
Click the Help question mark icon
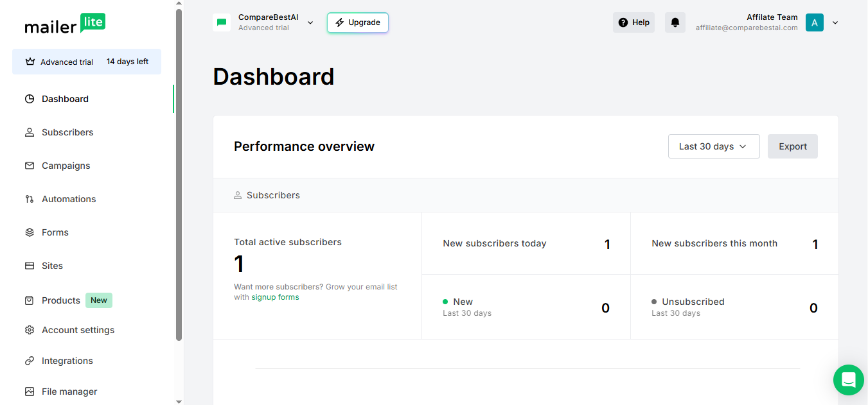[x=623, y=22]
